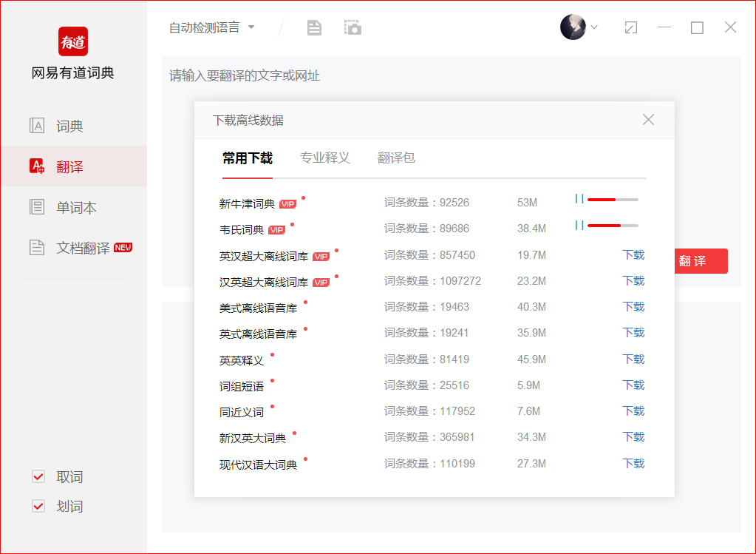The height and width of the screenshot is (554, 756).
Task: Click the document translation icon in toolbar
Action: coord(313,27)
